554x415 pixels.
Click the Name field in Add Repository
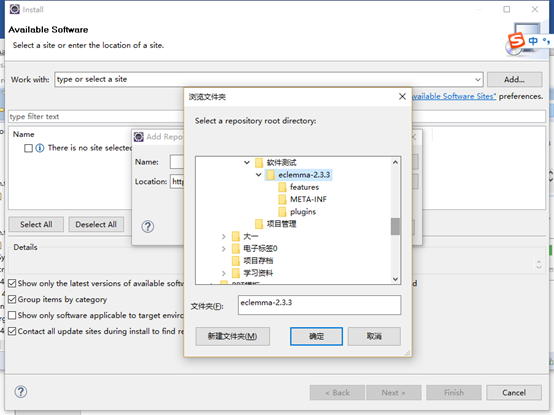177,162
